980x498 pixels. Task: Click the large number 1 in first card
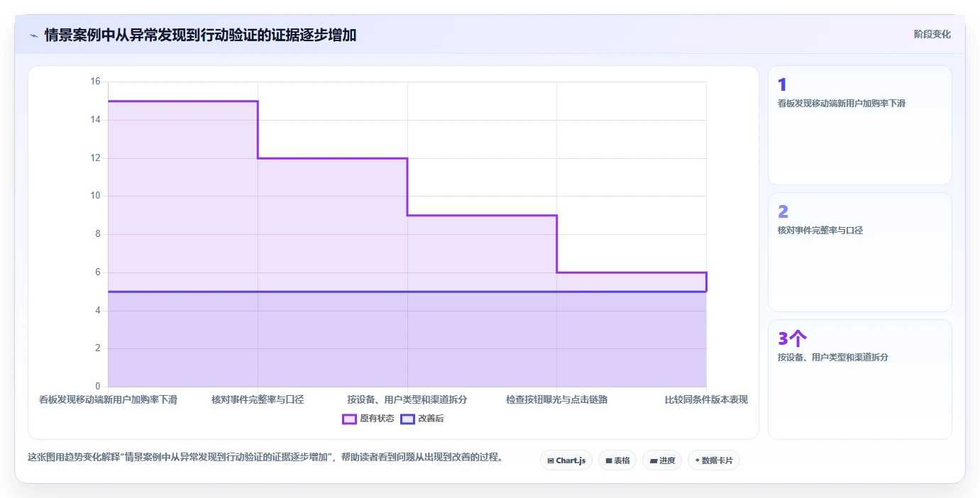(x=782, y=85)
